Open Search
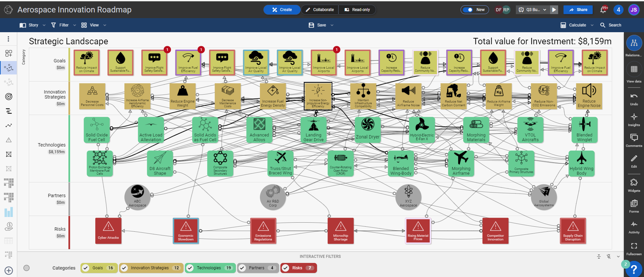Viewport: 644px width, 277px height. click(611, 25)
